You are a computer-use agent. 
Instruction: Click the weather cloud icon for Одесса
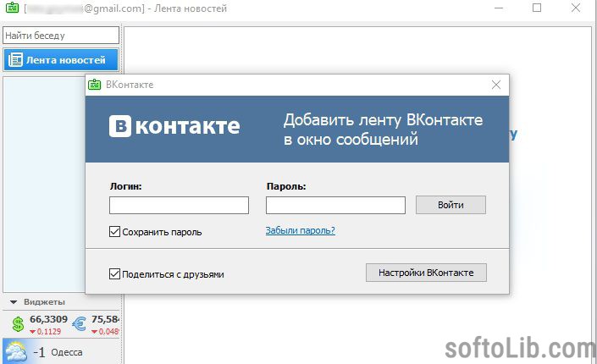(15, 351)
